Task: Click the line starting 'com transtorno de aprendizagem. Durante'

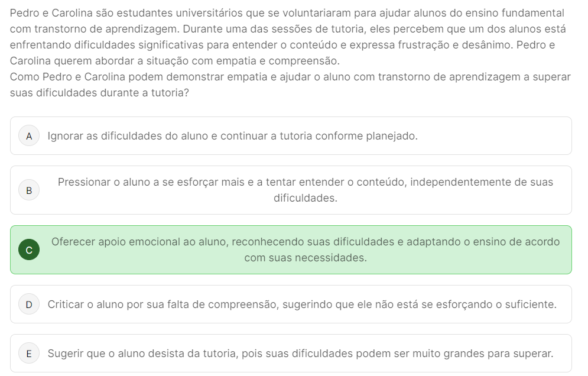Action: point(288,29)
